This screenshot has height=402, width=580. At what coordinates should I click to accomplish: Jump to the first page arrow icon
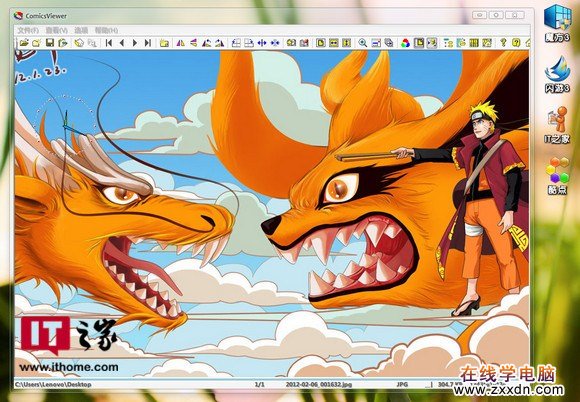(x=109, y=43)
